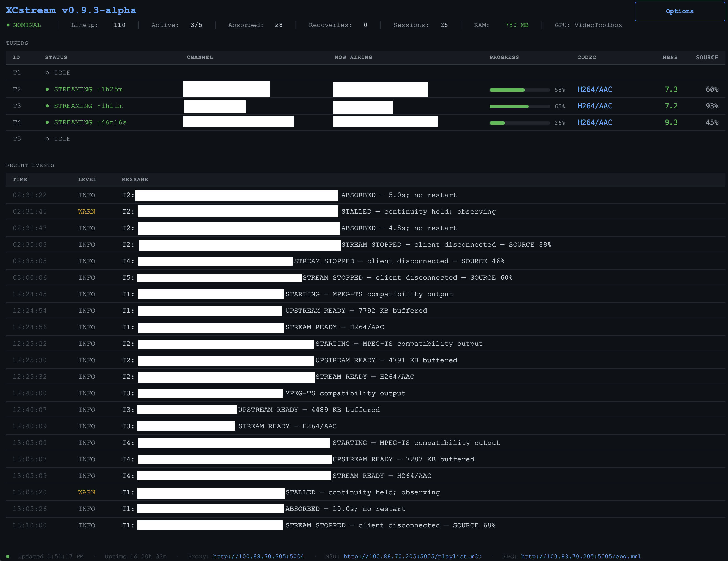Click the event message ending SOURCE 46%
The height and width of the screenshot is (561, 728).
[399, 261]
